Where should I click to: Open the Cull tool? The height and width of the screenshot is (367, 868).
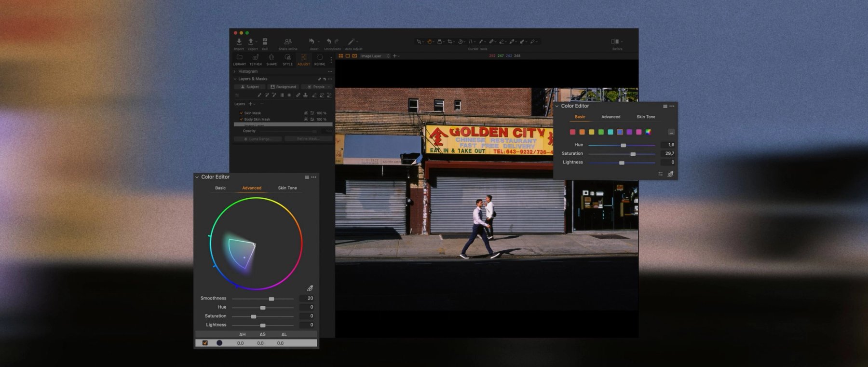[x=265, y=42]
